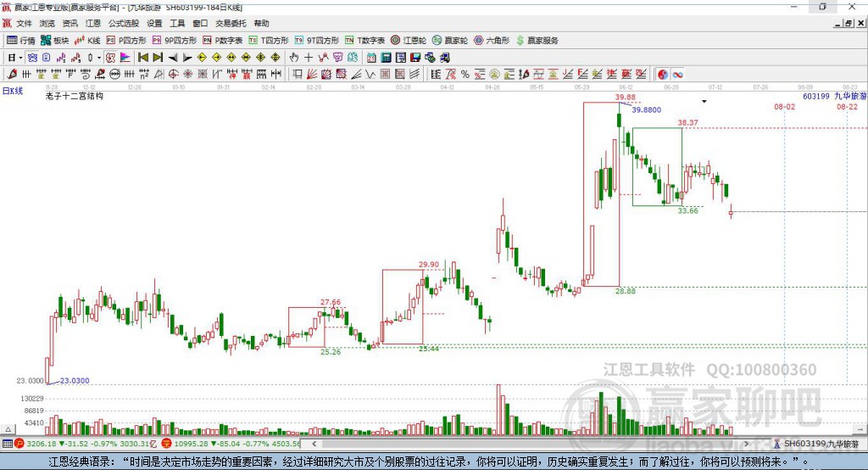The width and height of the screenshot is (868, 470).
Task: Open the calculator tool icon
Action: (x=386, y=58)
